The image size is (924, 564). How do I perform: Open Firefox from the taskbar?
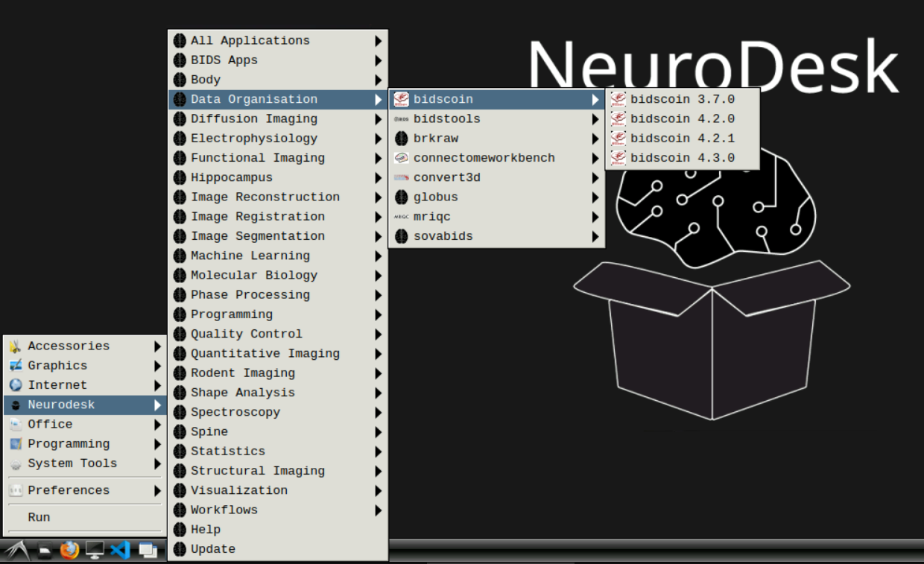click(x=69, y=551)
